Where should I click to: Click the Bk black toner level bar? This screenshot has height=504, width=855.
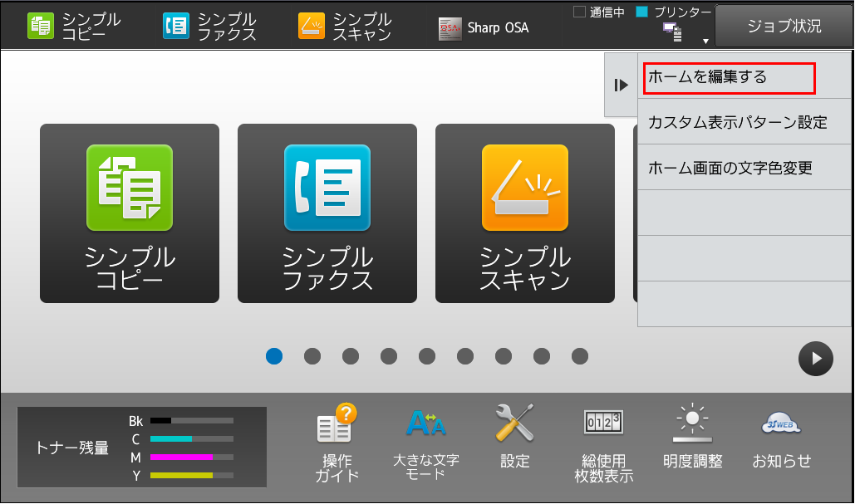coord(192,421)
